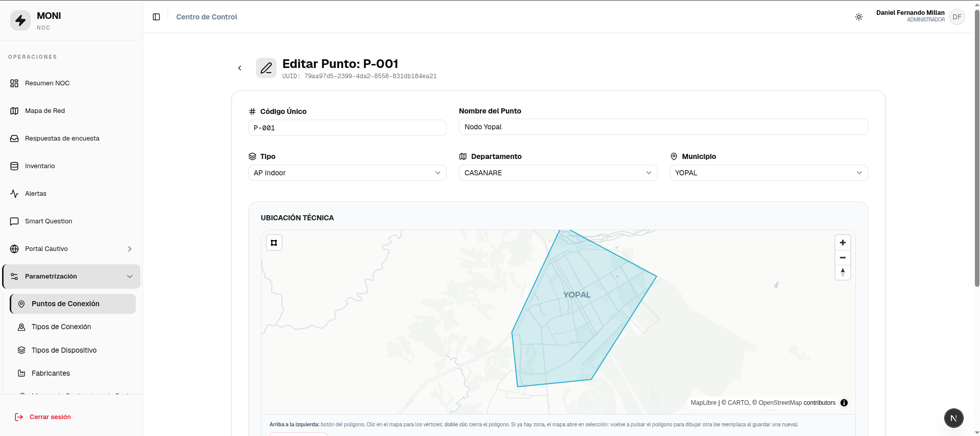This screenshot has width=980, height=436.
Task: Click the CARTO attribution link
Action: (738, 403)
